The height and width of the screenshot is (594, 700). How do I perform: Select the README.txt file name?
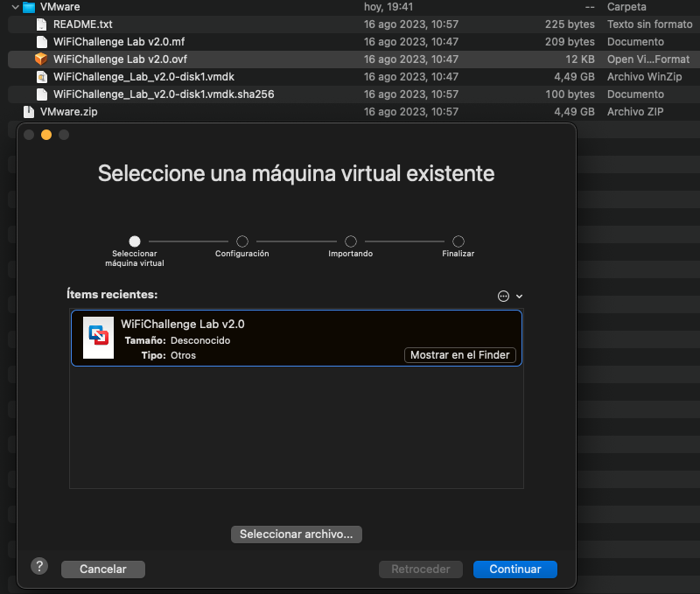pos(82,24)
